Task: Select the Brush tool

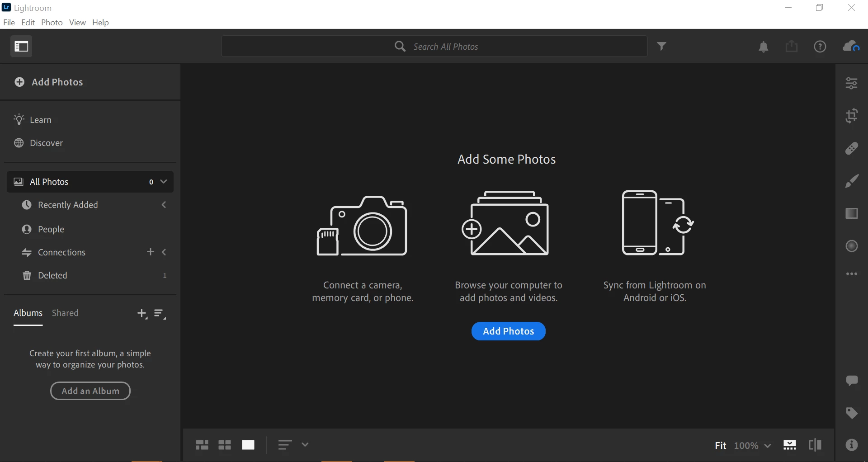Action: (x=852, y=181)
